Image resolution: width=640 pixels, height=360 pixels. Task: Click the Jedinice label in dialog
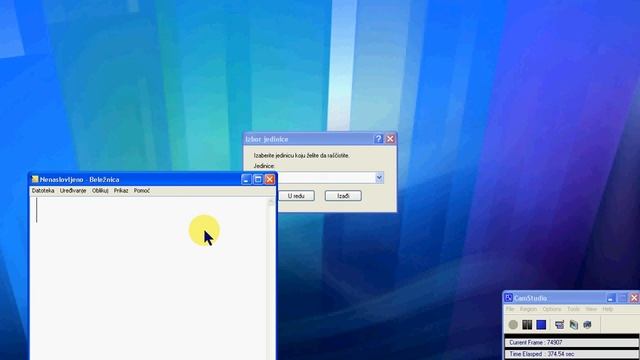tap(264, 166)
